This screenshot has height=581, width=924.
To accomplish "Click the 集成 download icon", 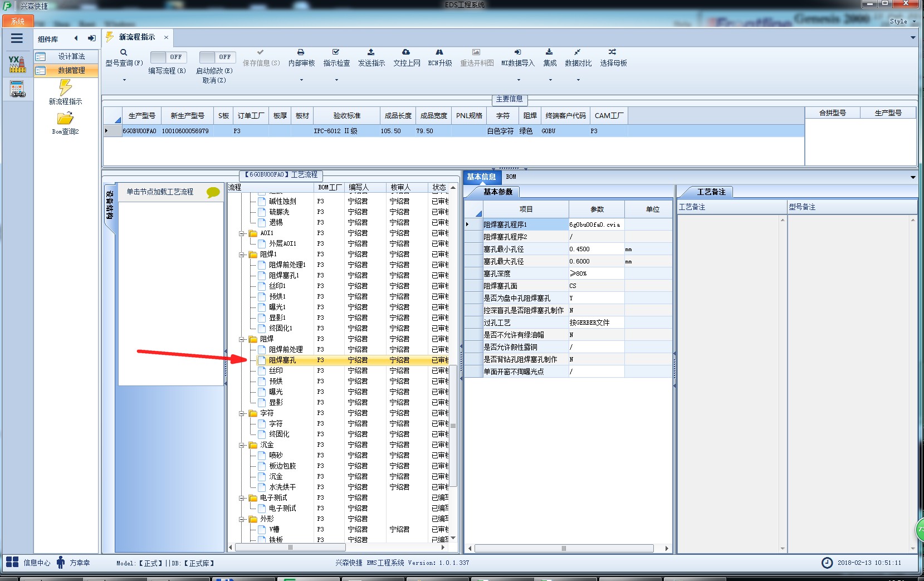I will click(549, 52).
